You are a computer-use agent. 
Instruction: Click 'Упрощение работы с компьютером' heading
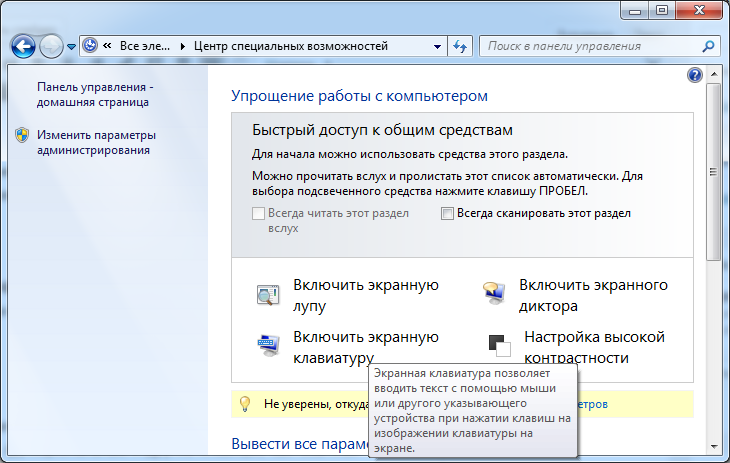click(359, 96)
